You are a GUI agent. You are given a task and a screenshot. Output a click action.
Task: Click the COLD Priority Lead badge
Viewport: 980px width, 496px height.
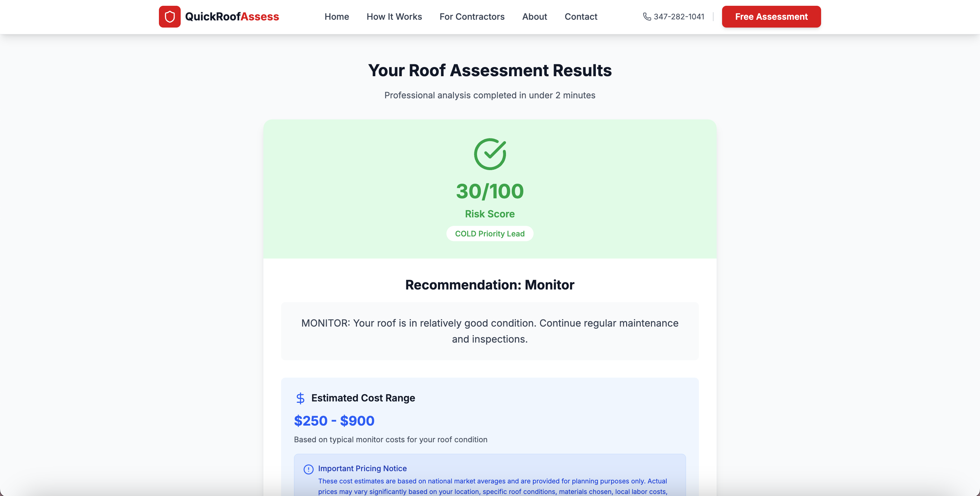[490, 234]
